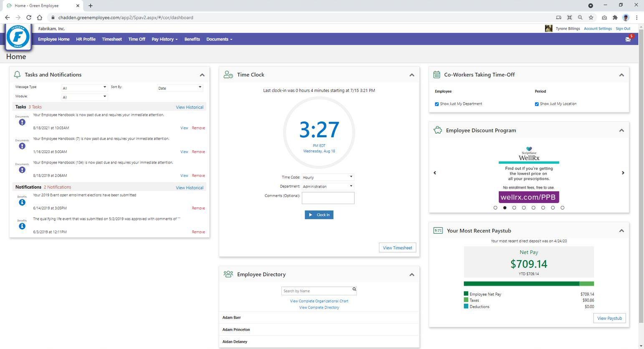The height and width of the screenshot is (349, 644).
Task: Click the green net pay progress bar
Action: coord(522,284)
